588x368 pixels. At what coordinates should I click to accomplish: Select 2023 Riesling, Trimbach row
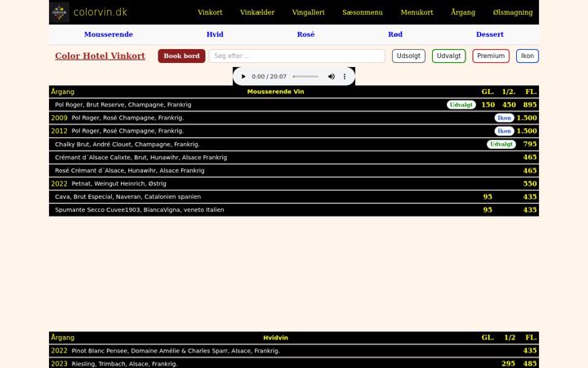point(294,363)
